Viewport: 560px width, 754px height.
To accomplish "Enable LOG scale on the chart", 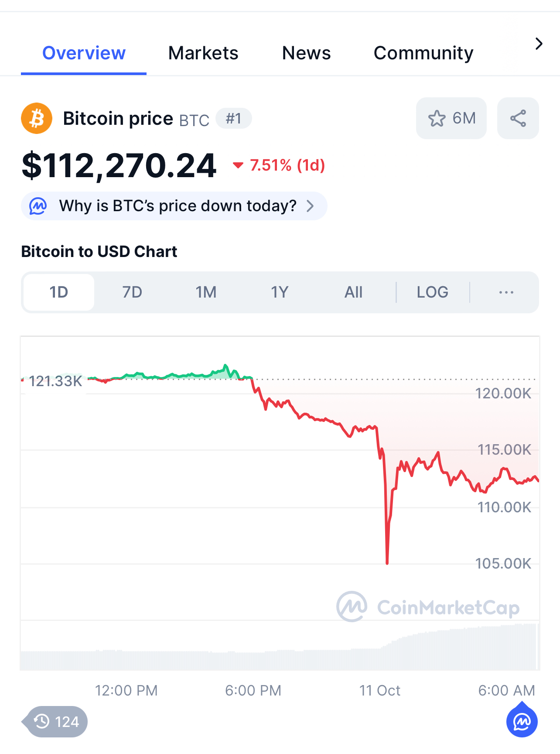I will (x=432, y=292).
